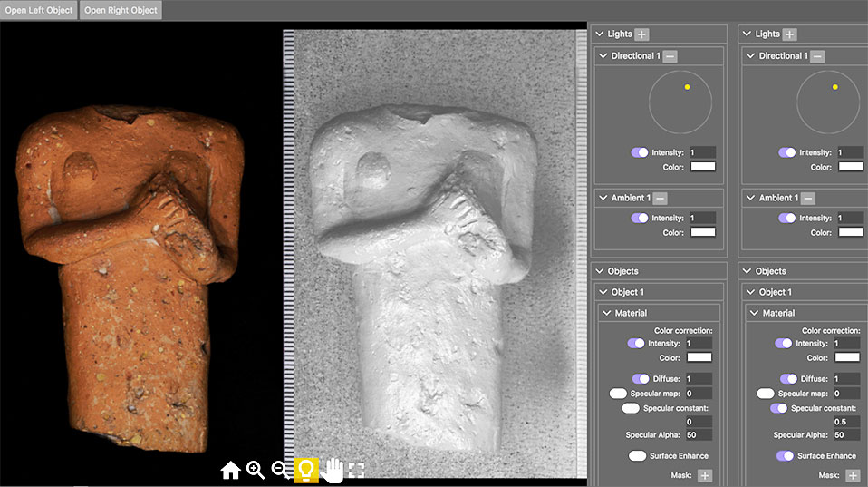This screenshot has height=487, width=868.
Task: Add a mask in the left Material panel
Action: 704,475
